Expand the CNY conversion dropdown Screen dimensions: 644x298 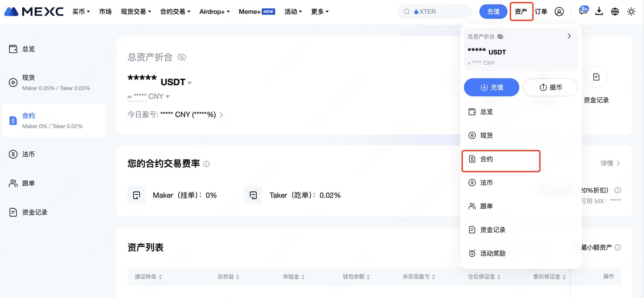[168, 96]
